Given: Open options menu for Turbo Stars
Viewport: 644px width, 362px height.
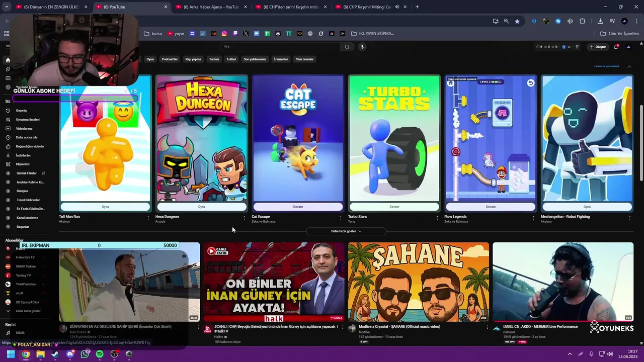Looking at the screenshot, I should coord(437,218).
